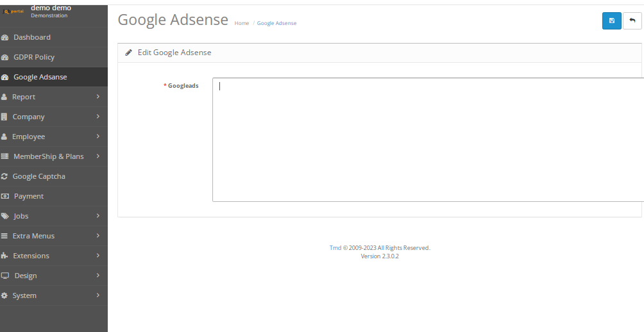Open the GDPR Policy menu item
This screenshot has width=644, height=332.
[34, 57]
